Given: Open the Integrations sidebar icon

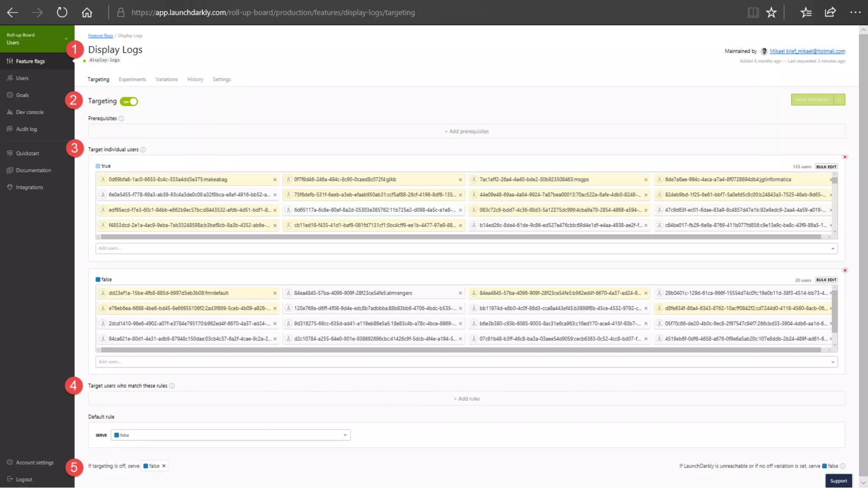Looking at the screenshot, I should click(x=10, y=187).
